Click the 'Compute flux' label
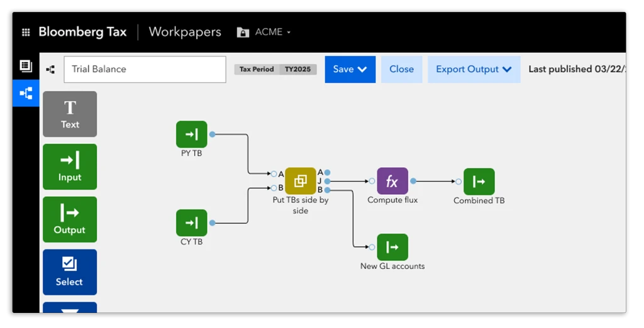The image size is (644, 328). pyautogui.click(x=392, y=200)
